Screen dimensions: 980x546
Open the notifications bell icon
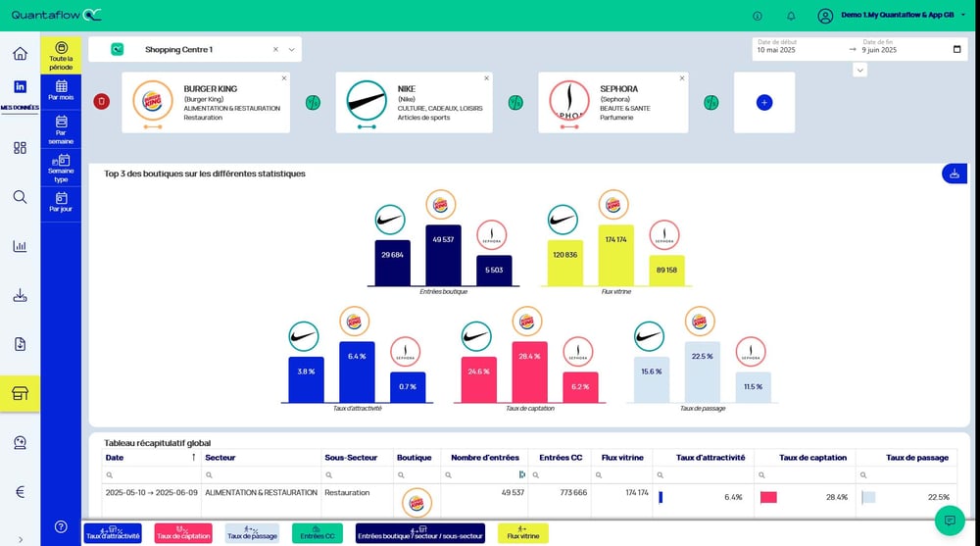pos(791,16)
